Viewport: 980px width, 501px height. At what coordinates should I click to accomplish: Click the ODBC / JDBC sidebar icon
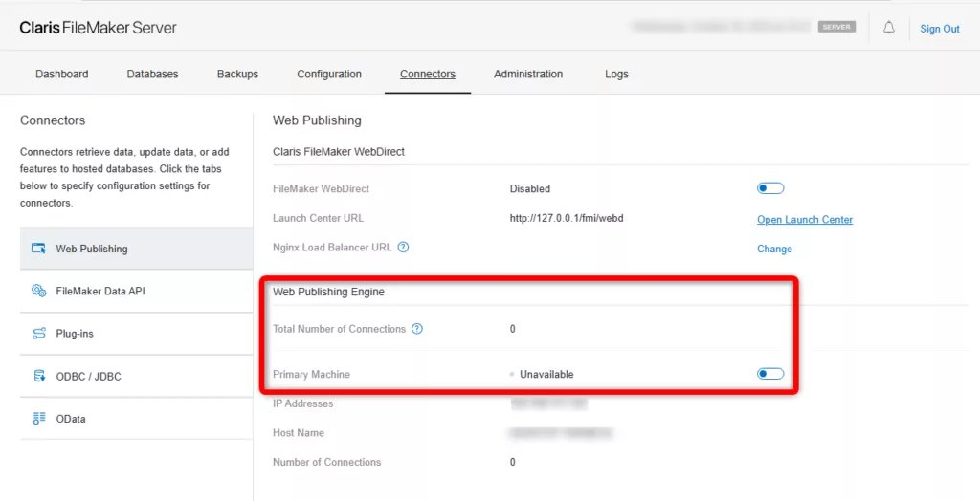pyautogui.click(x=38, y=376)
